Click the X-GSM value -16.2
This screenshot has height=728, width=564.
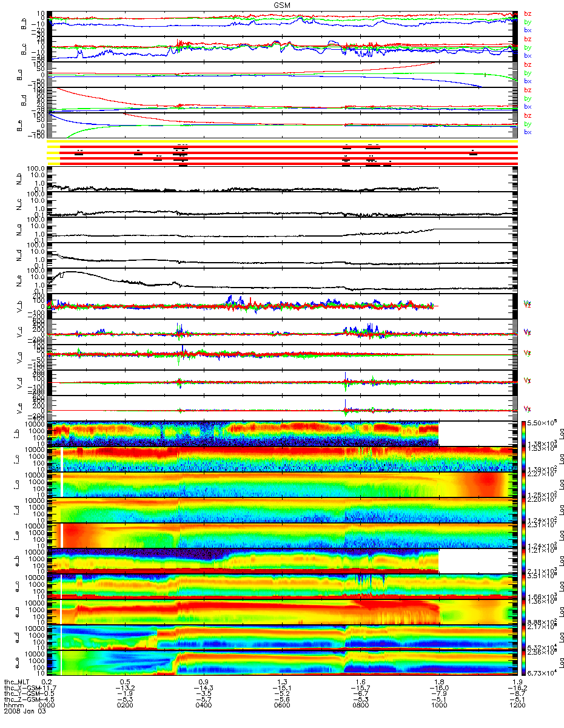[516, 688]
